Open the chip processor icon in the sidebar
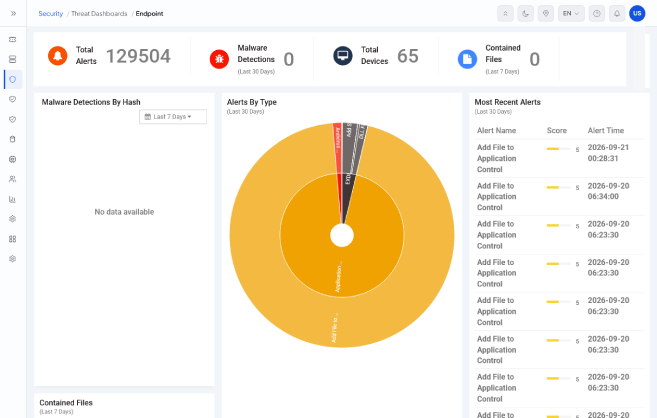 [x=13, y=159]
